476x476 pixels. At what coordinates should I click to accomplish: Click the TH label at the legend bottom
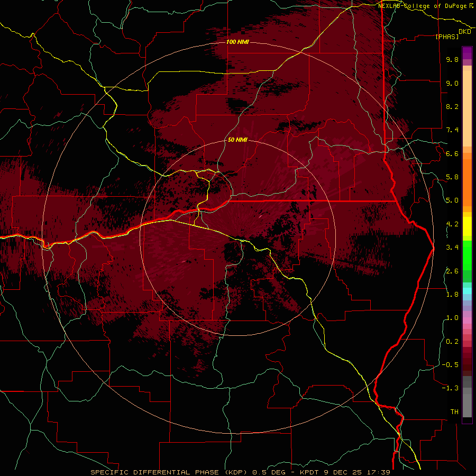pos(454,411)
